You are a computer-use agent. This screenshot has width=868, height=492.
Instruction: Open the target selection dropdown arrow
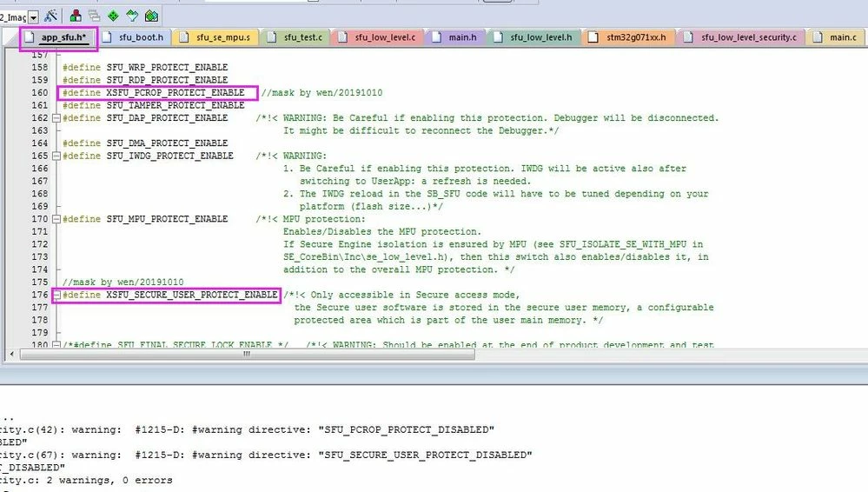click(33, 17)
